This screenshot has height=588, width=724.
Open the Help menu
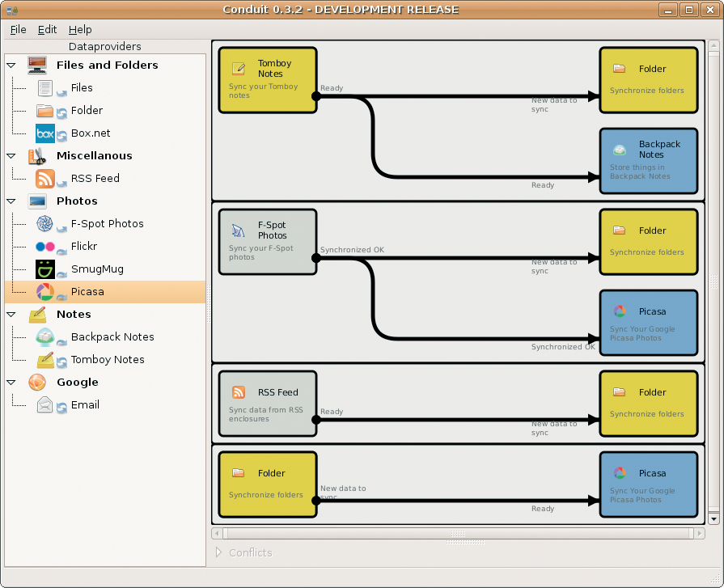(80, 30)
